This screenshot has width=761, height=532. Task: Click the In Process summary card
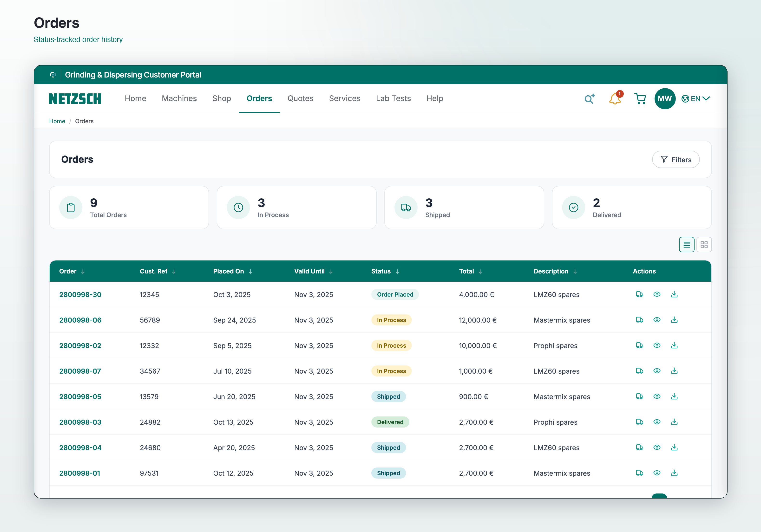click(297, 207)
